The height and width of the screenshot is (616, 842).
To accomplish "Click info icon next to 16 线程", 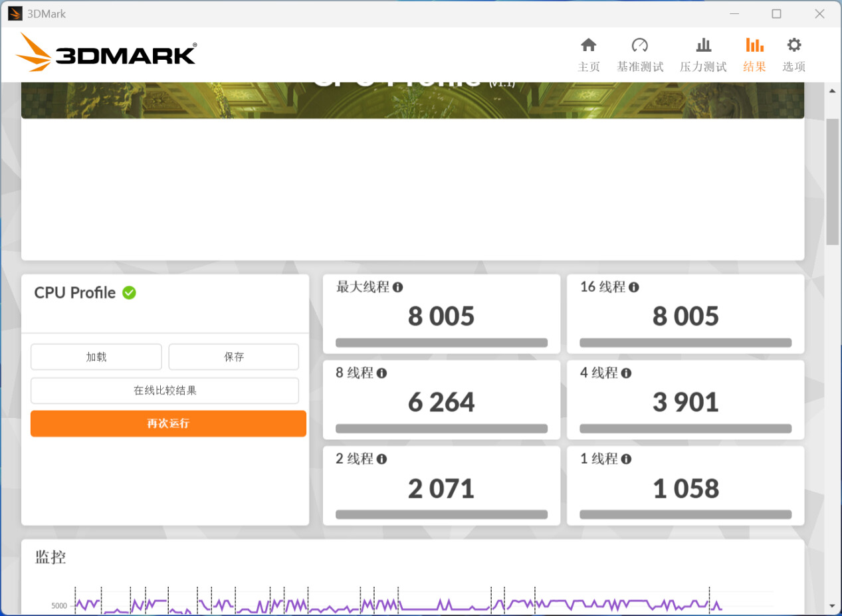I will (x=634, y=287).
